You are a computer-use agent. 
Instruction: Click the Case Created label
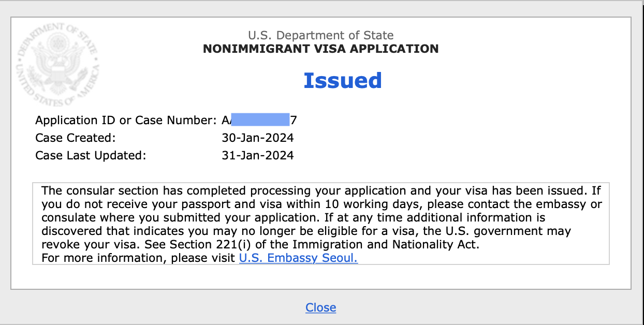76,138
